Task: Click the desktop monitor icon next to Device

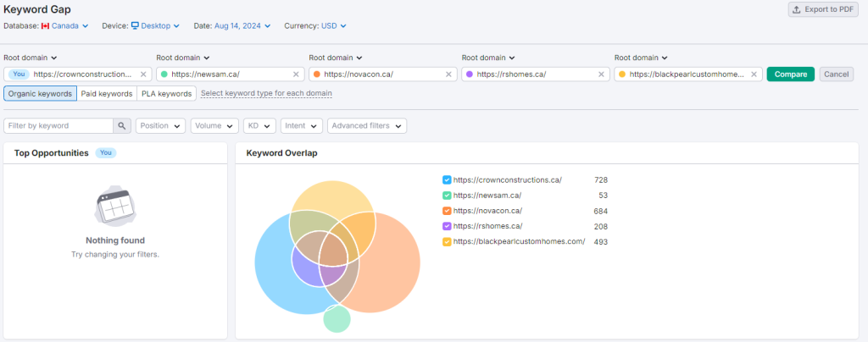Action: click(x=135, y=25)
